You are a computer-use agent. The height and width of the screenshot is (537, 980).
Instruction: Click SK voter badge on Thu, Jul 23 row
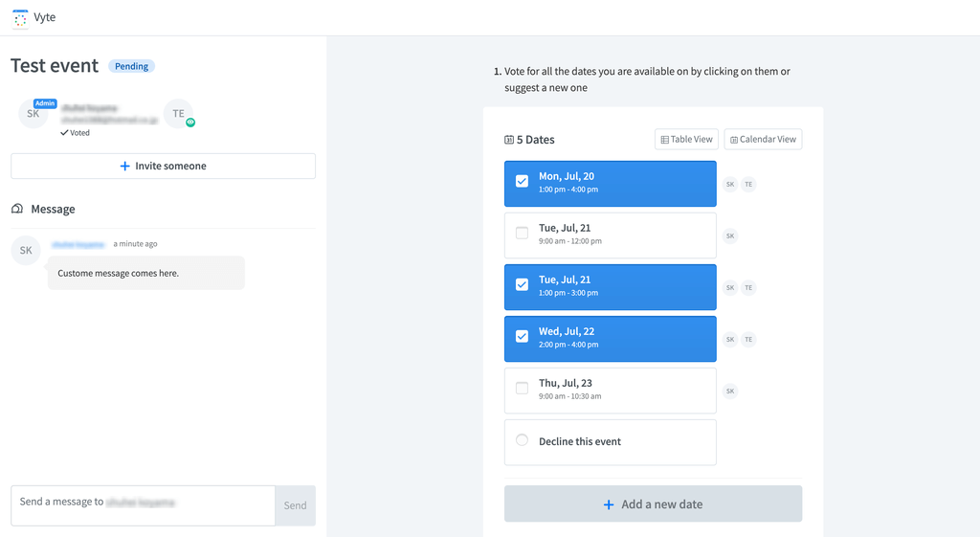pos(730,392)
